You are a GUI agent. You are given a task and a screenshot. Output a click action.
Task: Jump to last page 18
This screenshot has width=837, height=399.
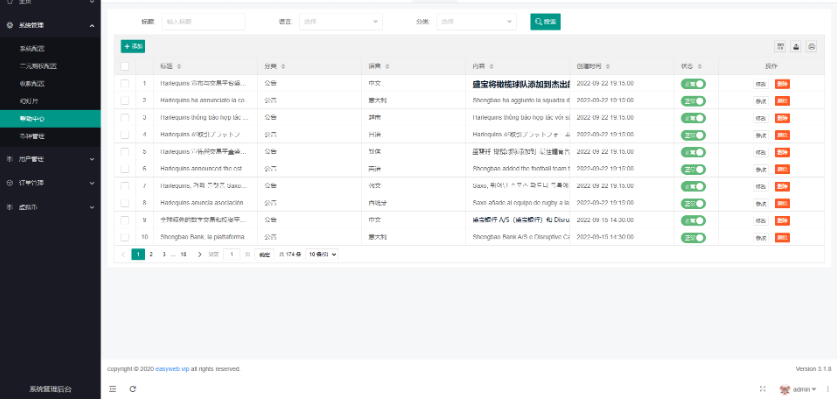pyautogui.click(x=183, y=254)
